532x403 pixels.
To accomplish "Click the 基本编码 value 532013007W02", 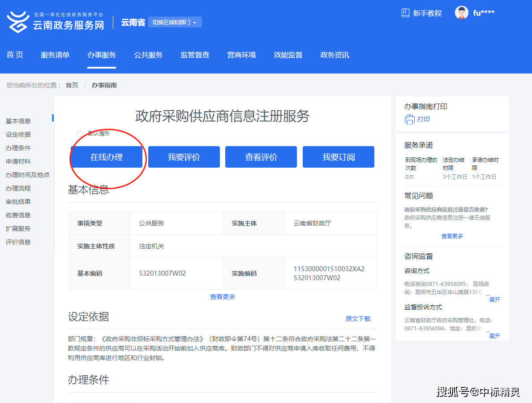I will coord(163,273).
